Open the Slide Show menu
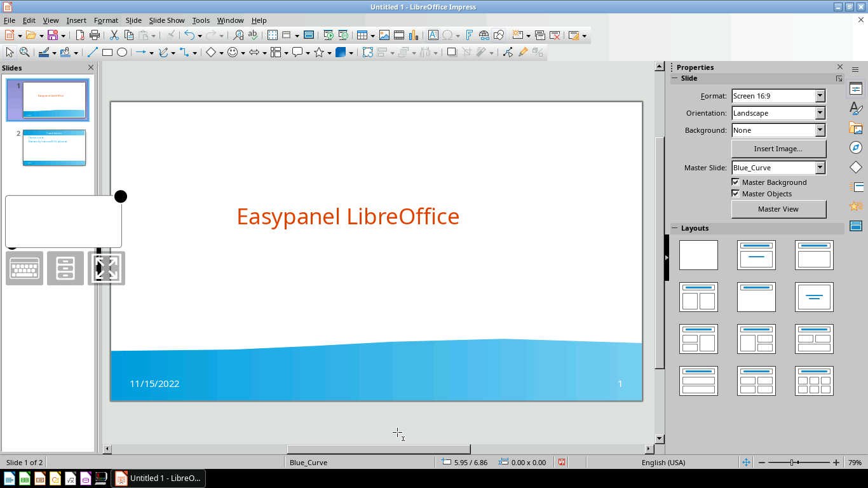 pyautogui.click(x=166, y=20)
